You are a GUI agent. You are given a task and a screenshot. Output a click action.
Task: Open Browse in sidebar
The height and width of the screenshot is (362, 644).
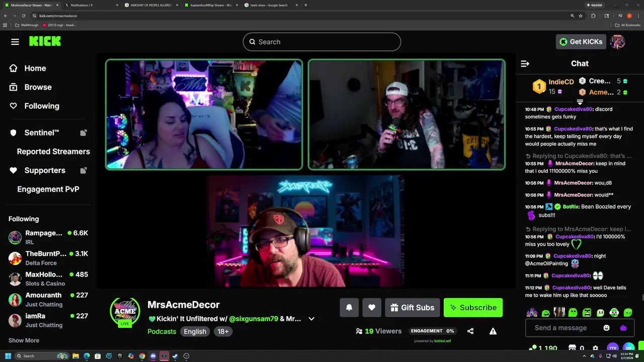click(x=31, y=87)
